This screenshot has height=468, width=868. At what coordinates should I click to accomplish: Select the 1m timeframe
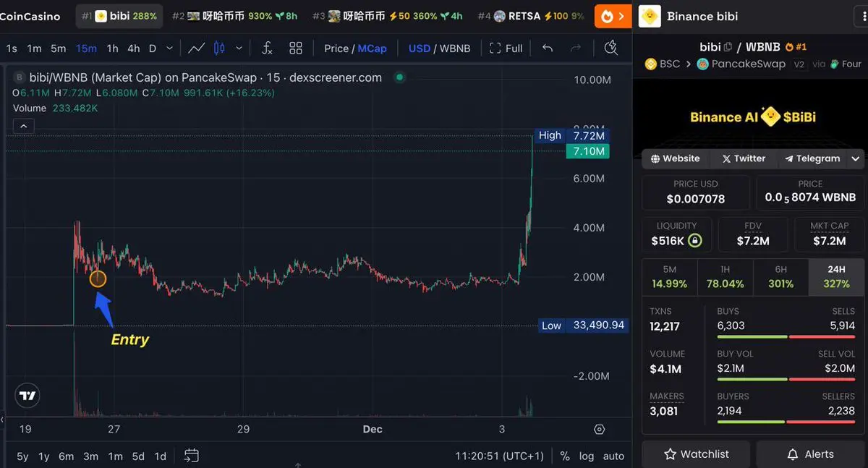pyautogui.click(x=34, y=48)
